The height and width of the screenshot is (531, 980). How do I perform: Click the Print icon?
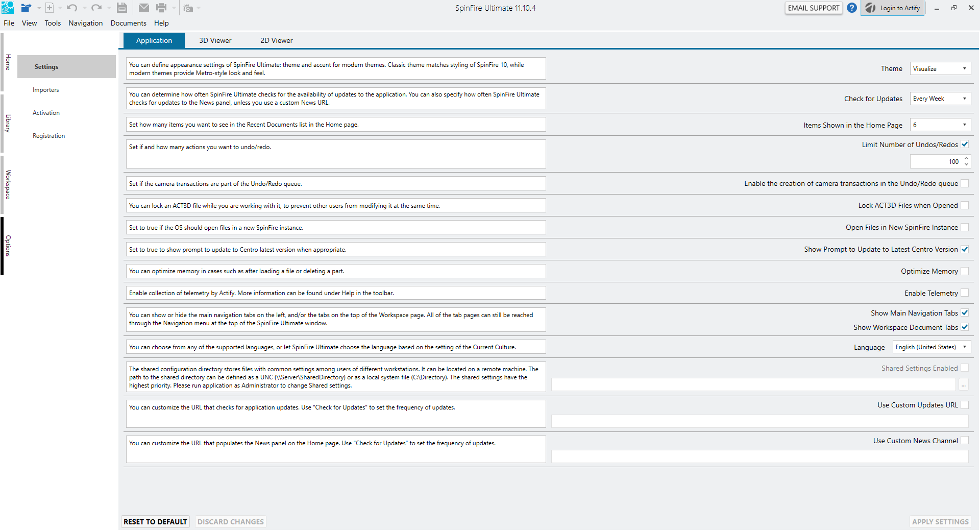pyautogui.click(x=161, y=8)
